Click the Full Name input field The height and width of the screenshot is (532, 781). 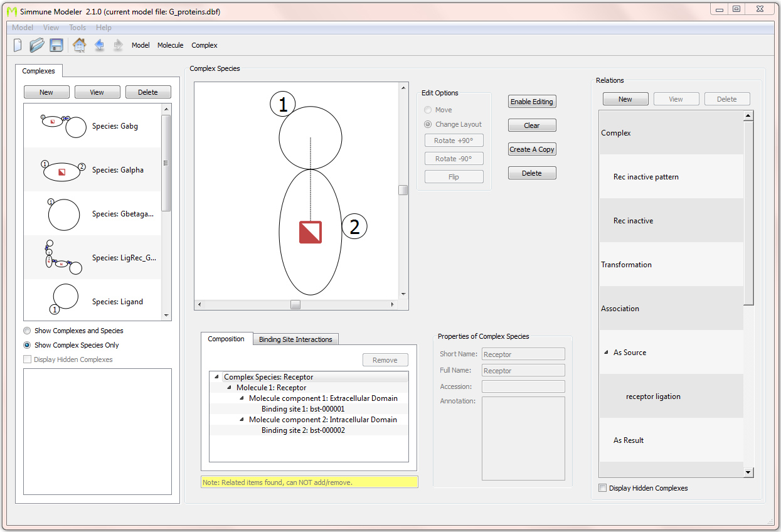(523, 371)
